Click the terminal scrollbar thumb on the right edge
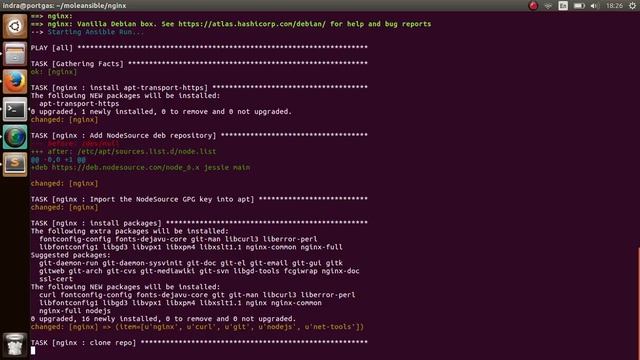This screenshot has height=360, width=640. (x=639, y=303)
